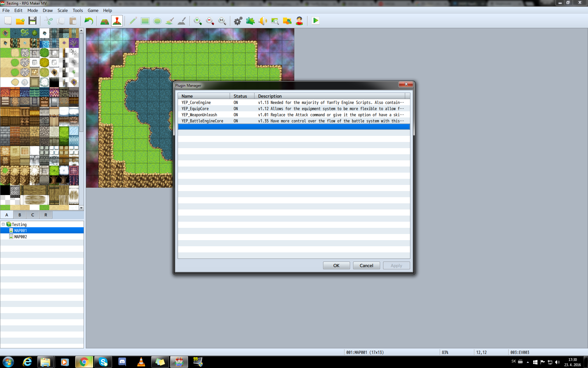Image resolution: width=588 pixels, height=368 pixels.
Task: Click the Zoom In magnifier
Action: tap(198, 21)
